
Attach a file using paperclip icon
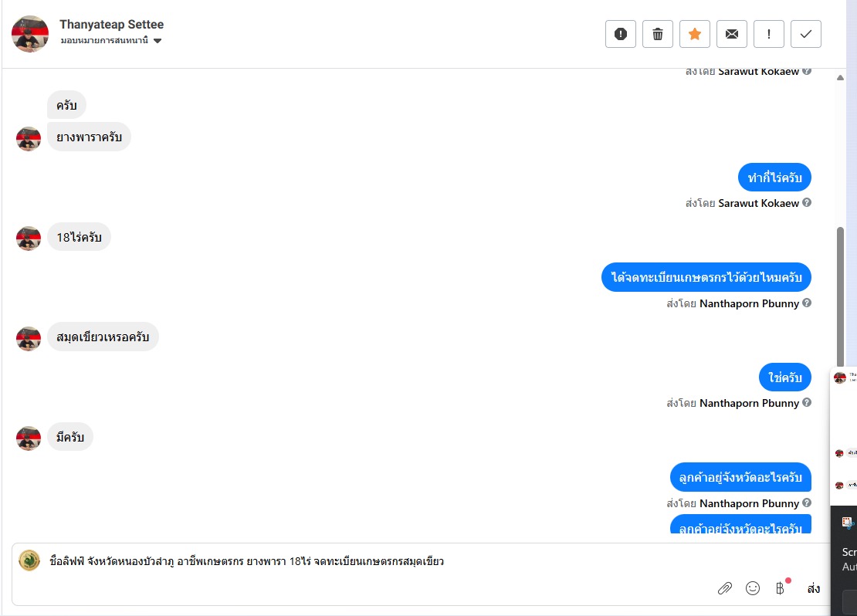click(724, 588)
